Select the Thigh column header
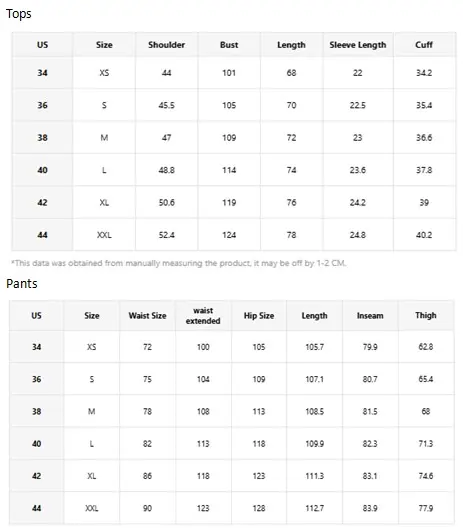The height and width of the screenshot is (532, 463). point(426,316)
